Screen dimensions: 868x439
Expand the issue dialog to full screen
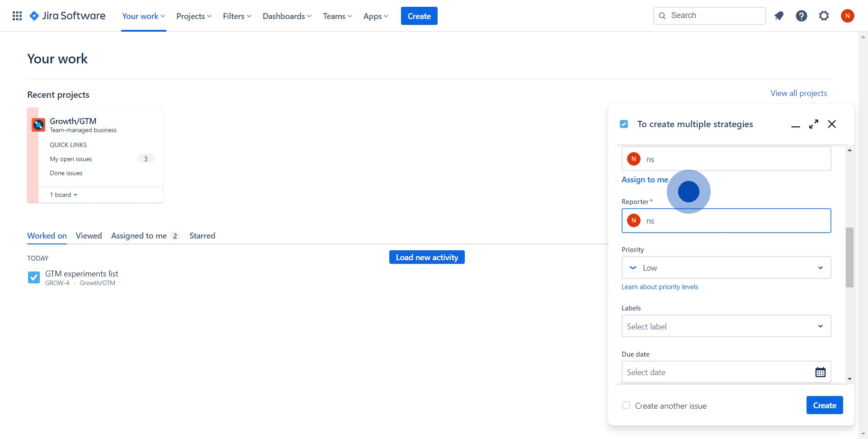point(814,124)
